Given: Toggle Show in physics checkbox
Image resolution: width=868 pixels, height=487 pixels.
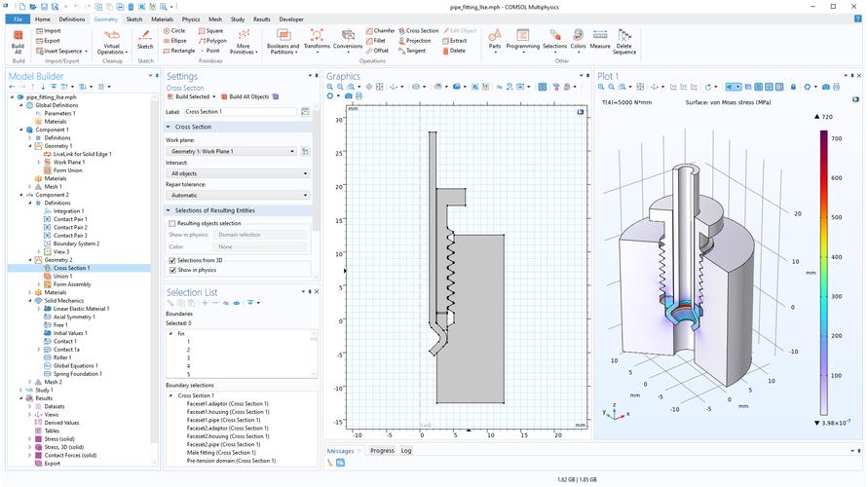Looking at the screenshot, I should pos(172,270).
